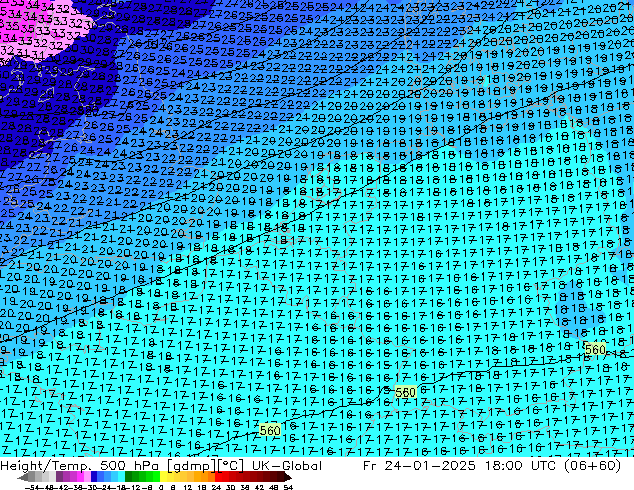This screenshot has width=634, height=490.
Task: Click the 'UK-Global' model label
Action: 287,466
